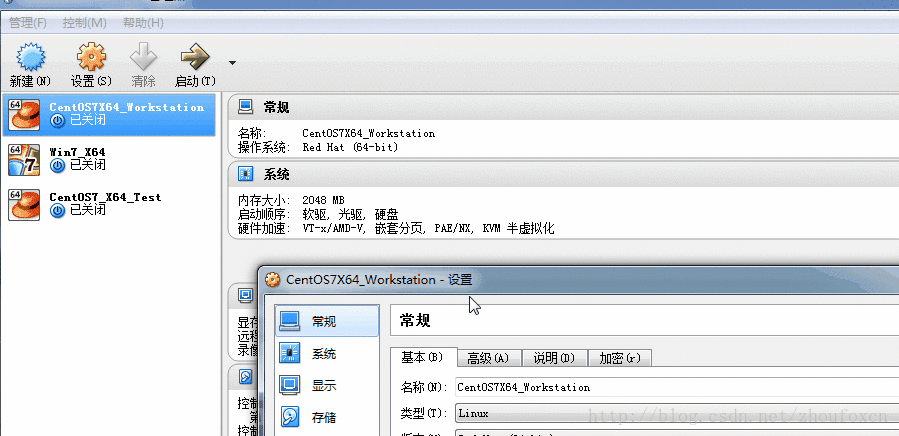Screen dimensions: 899x436
Task: Click the 名称(N) name input field
Action: pyautogui.click(x=677, y=387)
